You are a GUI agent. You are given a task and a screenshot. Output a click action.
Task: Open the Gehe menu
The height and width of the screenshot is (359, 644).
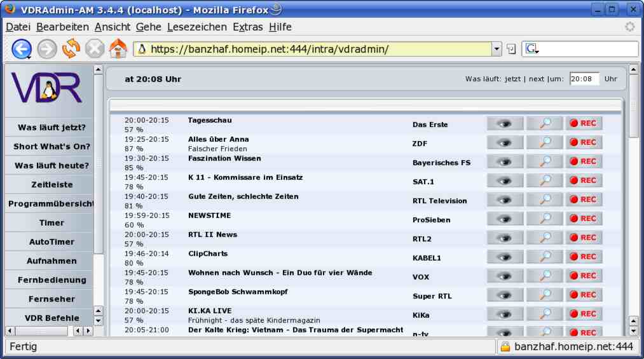pos(149,27)
